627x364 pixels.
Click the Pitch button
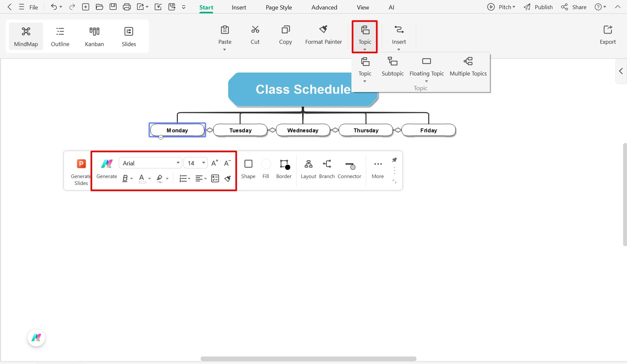click(x=501, y=7)
